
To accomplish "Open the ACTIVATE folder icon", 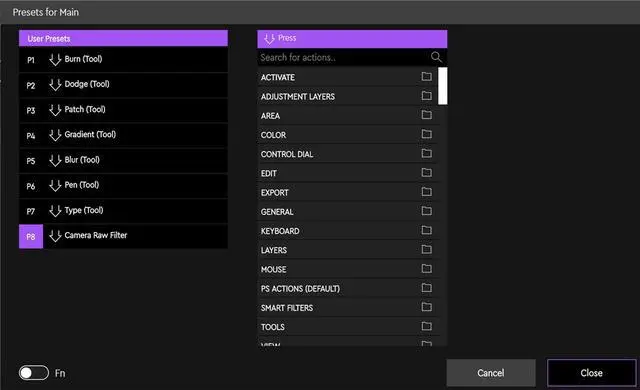I will pyautogui.click(x=427, y=76).
